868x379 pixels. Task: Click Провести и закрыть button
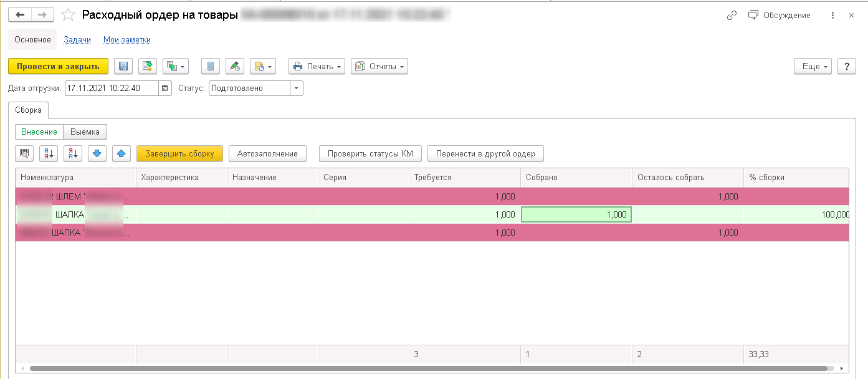coord(58,67)
